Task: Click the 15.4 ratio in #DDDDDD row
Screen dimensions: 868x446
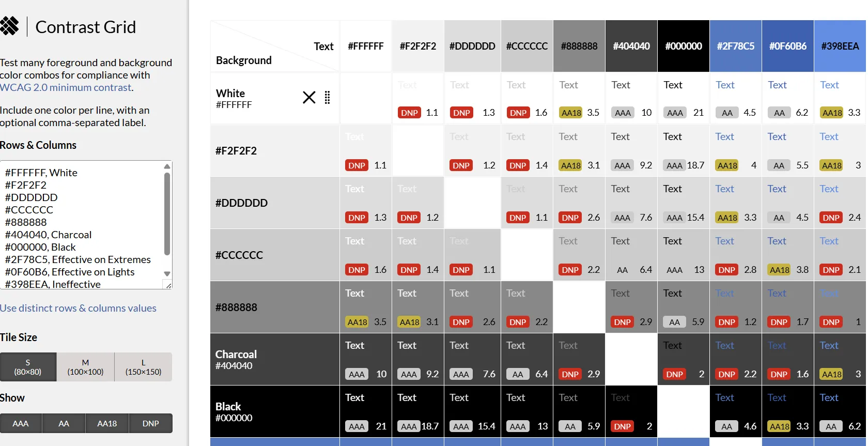Action: pyautogui.click(x=695, y=218)
